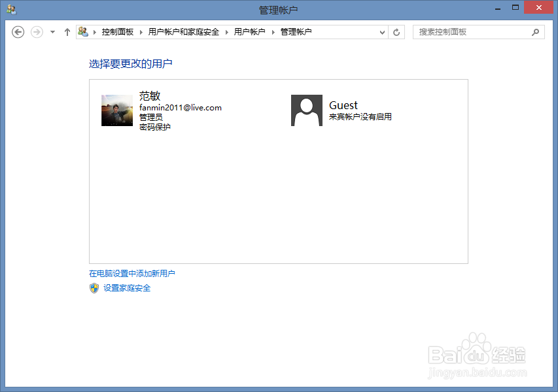This screenshot has width=558, height=392.
Task: Select 管理帐户 breadcrumb
Action: pos(296,32)
